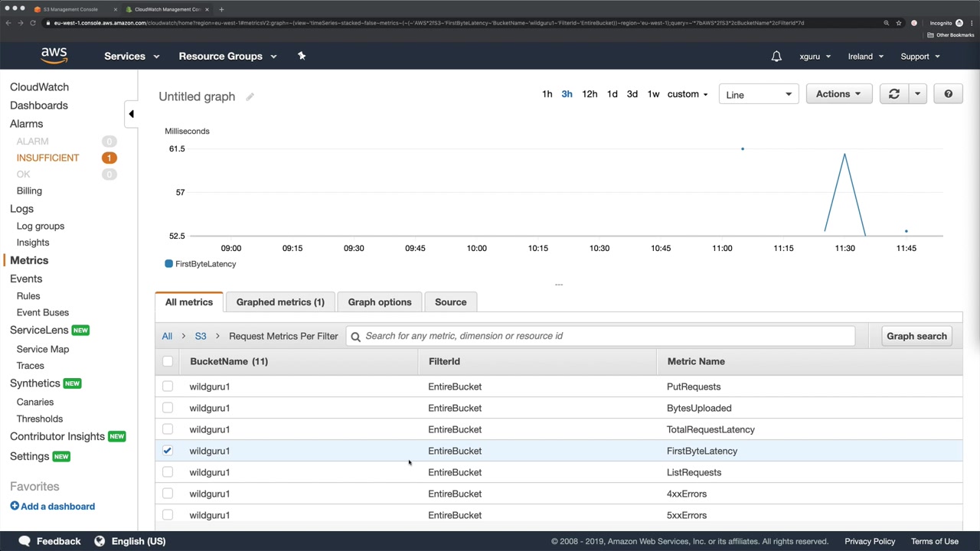Viewport: 980px width, 551px height.
Task: Check the PutRequests metric checkbox
Action: pos(168,386)
